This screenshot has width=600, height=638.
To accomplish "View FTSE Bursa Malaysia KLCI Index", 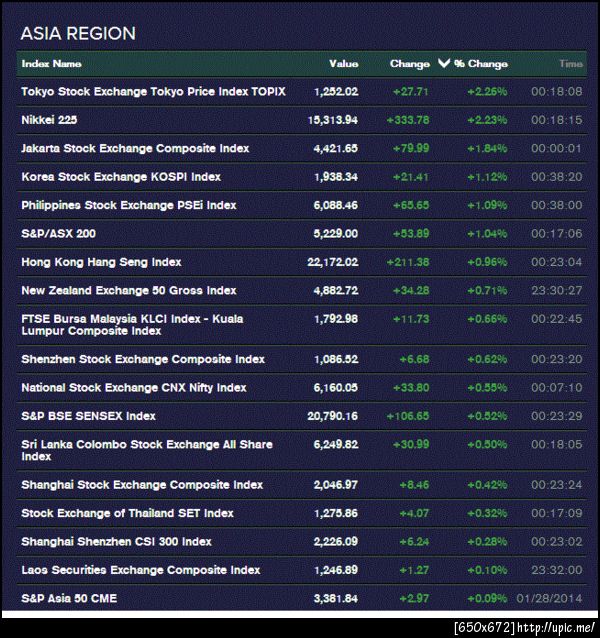I will click(x=132, y=324).
